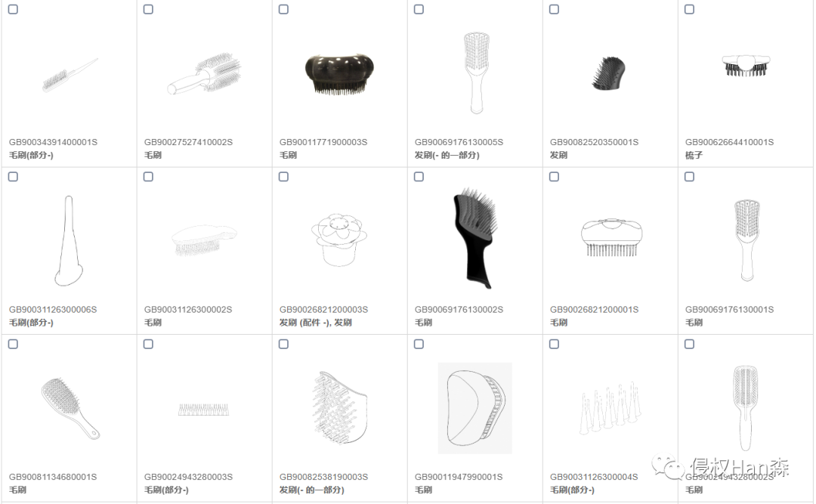This screenshot has width=816, height=504.
Task: Click the flower-shaped brush drawing GB90026821200003S
Action: tap(339, 240)
